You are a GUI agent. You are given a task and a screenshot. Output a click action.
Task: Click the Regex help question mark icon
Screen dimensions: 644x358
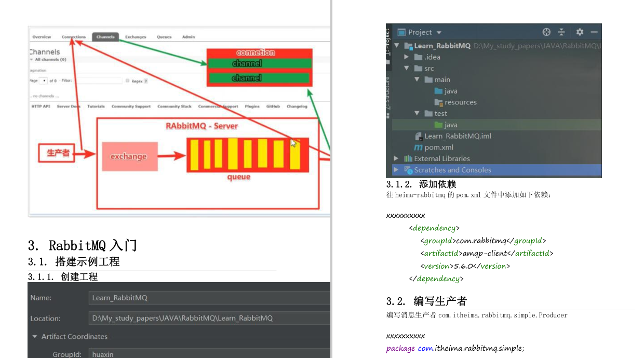145,81
